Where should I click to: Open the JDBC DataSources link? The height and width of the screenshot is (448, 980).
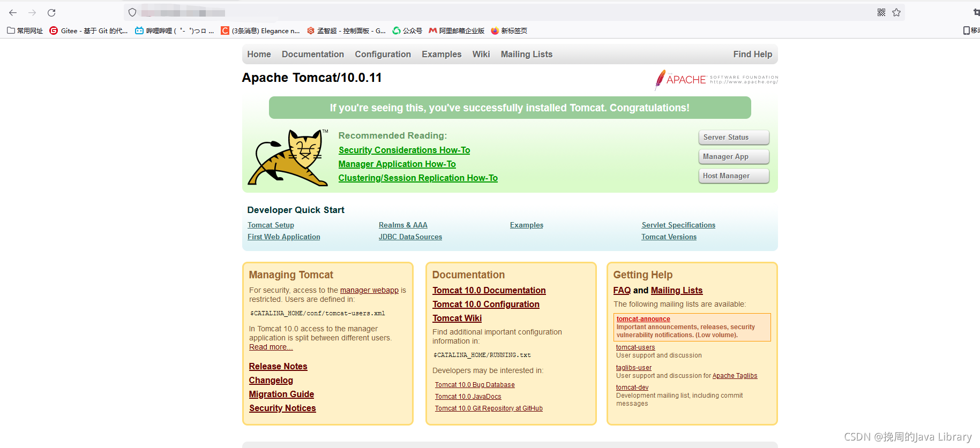[x=410, y=237]
